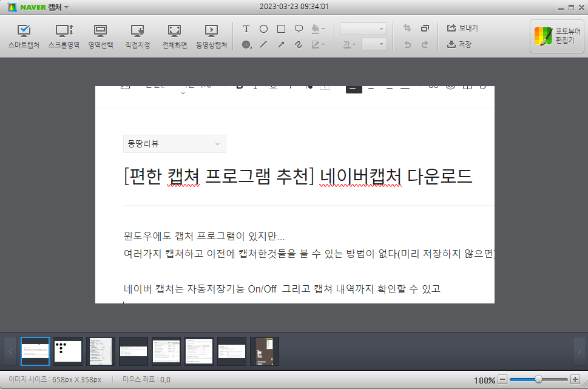
Task: Open the 몽땅리뷰 category dropdown in capture
Action: 174,144
